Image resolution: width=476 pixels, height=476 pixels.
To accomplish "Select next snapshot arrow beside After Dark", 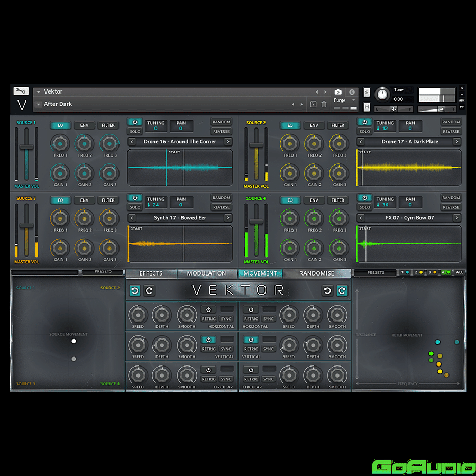I will pos(301,104).
